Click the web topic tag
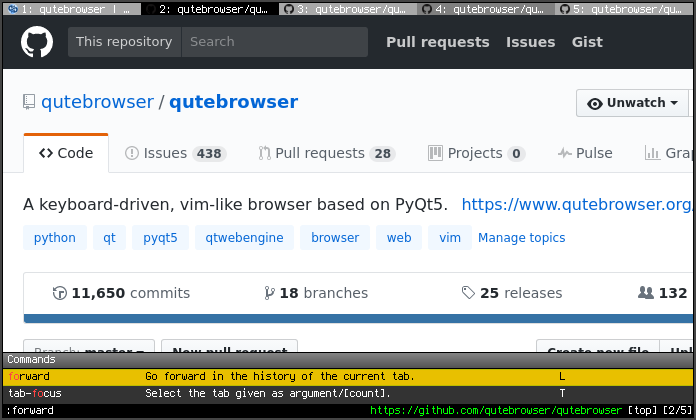The image size is (696, 420). tap(399, 238)
